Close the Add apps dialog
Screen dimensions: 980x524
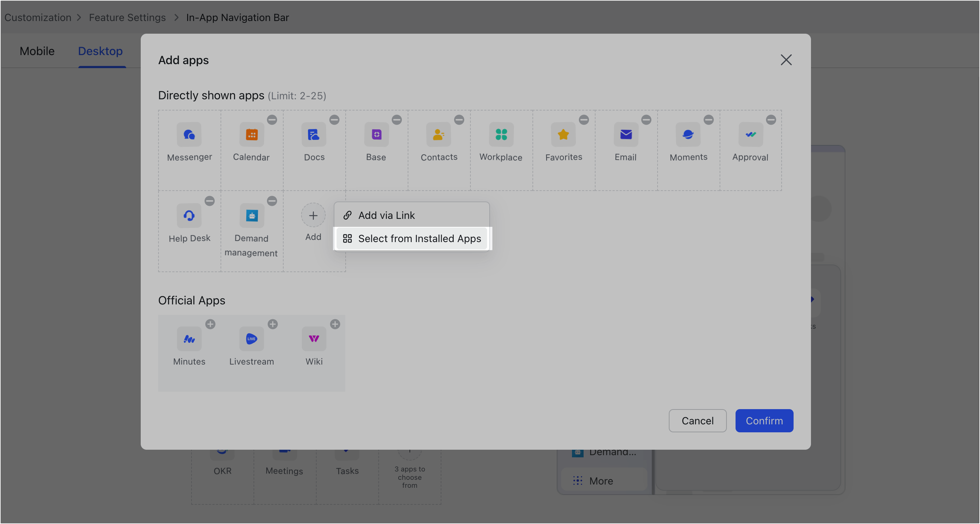click(786, 60)
